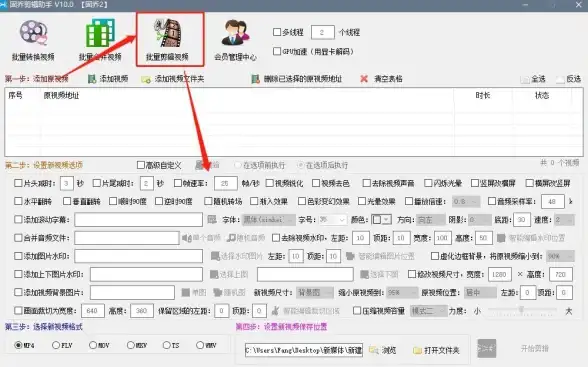This screenshot has width=588, height=367.
Task: Enable 渐入效果 checkbox
Action: (x=254, y=201)
